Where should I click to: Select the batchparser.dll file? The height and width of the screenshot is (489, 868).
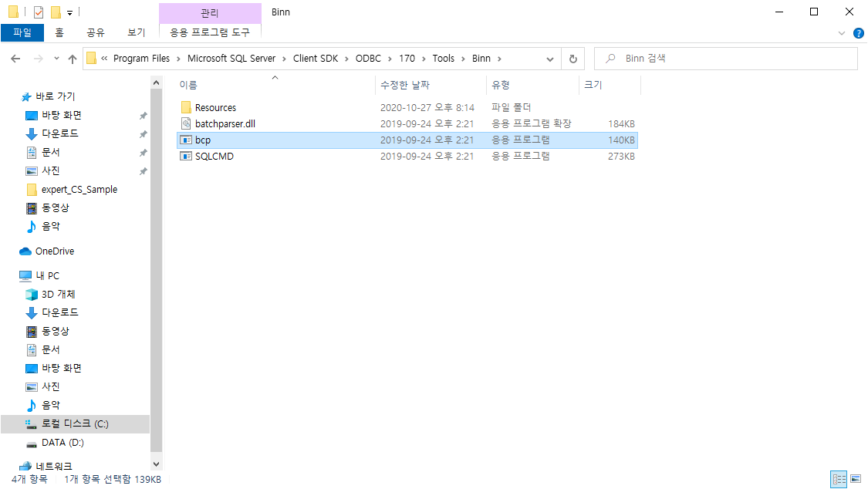tap(225, 124)
